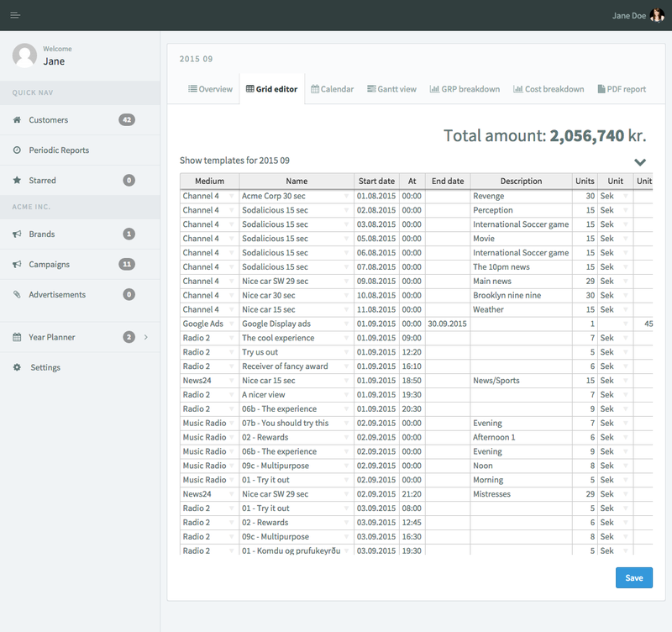
Task: Click the End date cell 30.09.2015
Action: coord(448,324)
